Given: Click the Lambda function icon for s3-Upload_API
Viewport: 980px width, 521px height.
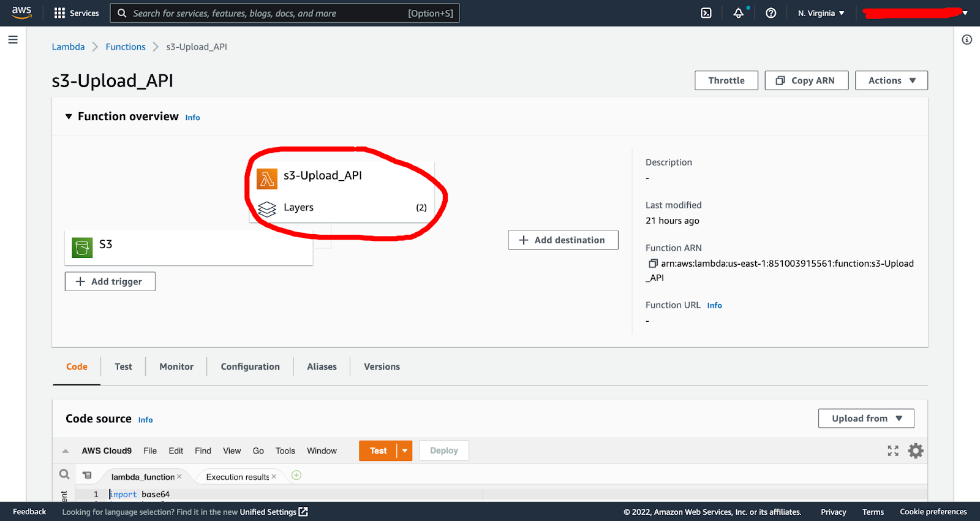Looking at the screenshot, I should (267, 179).
